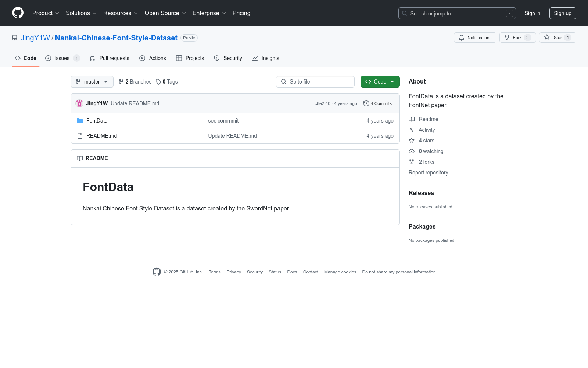Screen dimensions: 588x368
Task: Click the GitHub logo in header
Action: point(18,13)
